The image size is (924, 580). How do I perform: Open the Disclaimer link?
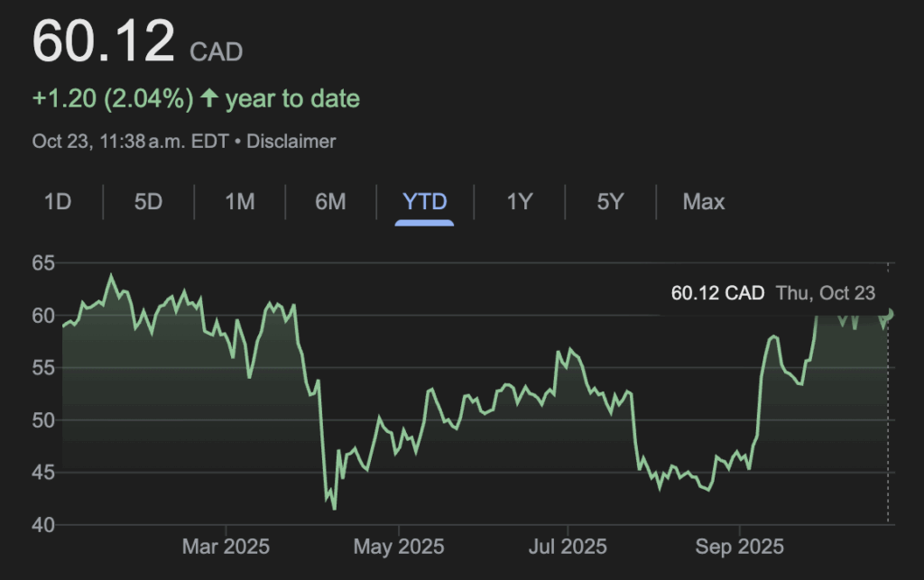click(291, 142)
